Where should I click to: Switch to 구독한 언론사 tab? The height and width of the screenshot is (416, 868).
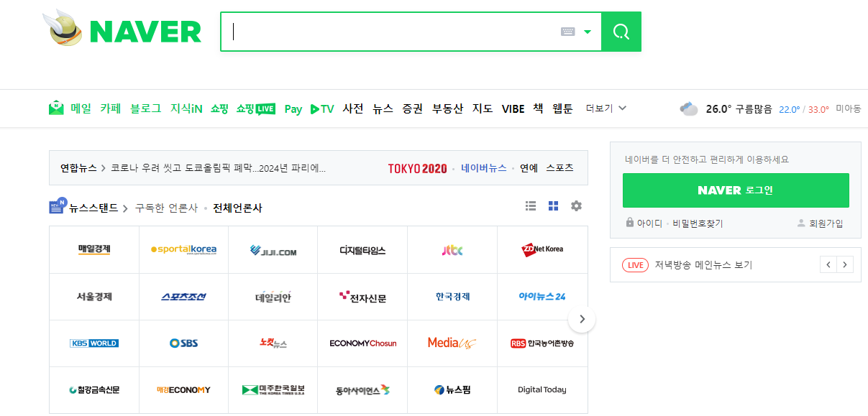point(166,208)
